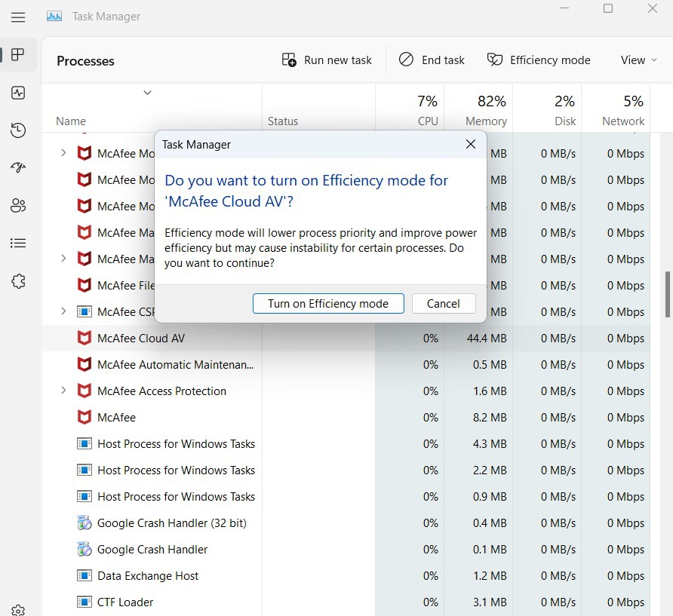Open the Services page puzzle icon
673x616 pixels.
(18, 281)
